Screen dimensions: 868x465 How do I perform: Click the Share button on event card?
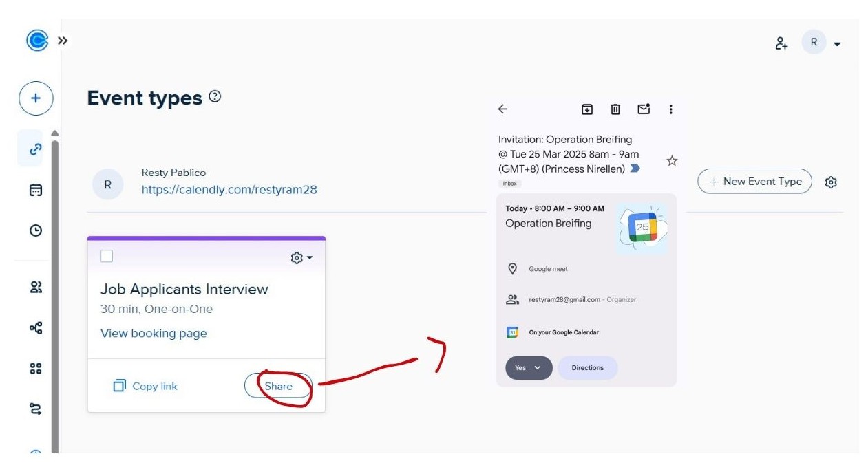point(278,386)
